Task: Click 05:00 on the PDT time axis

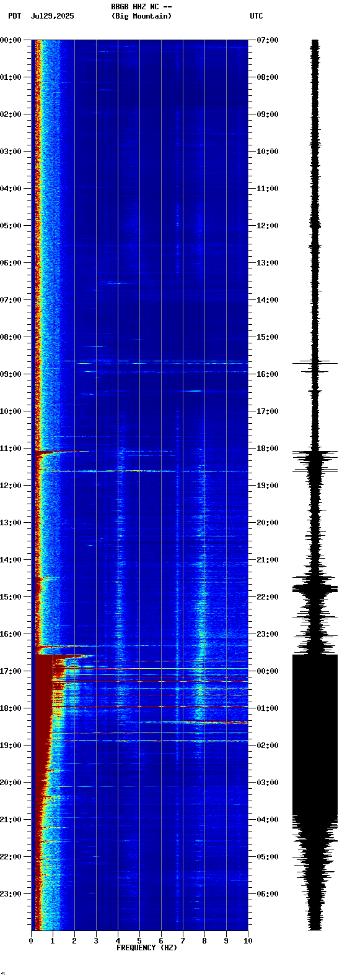Action: pos(11,226)
